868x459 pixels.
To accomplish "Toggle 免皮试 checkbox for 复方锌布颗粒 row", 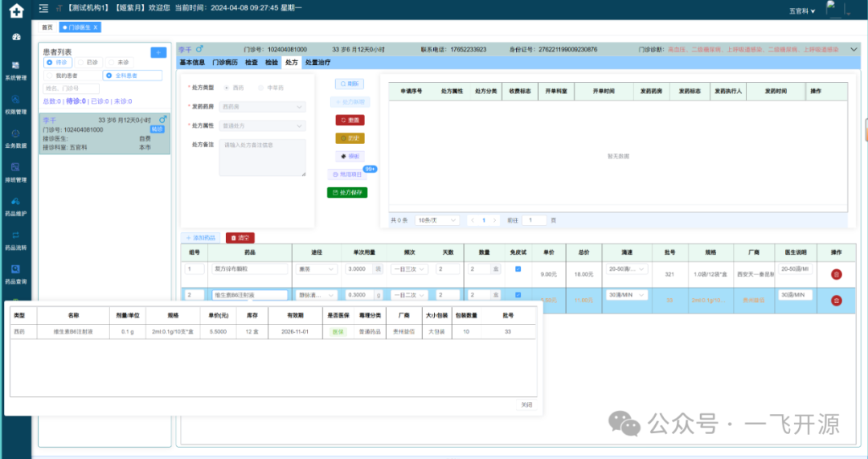I will point(518,269).
